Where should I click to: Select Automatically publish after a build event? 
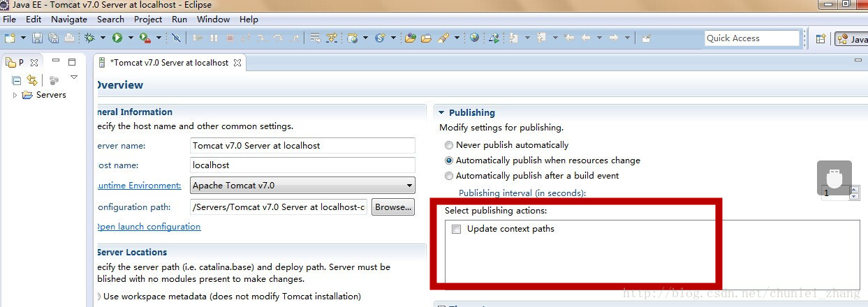[x=449, y=176]
